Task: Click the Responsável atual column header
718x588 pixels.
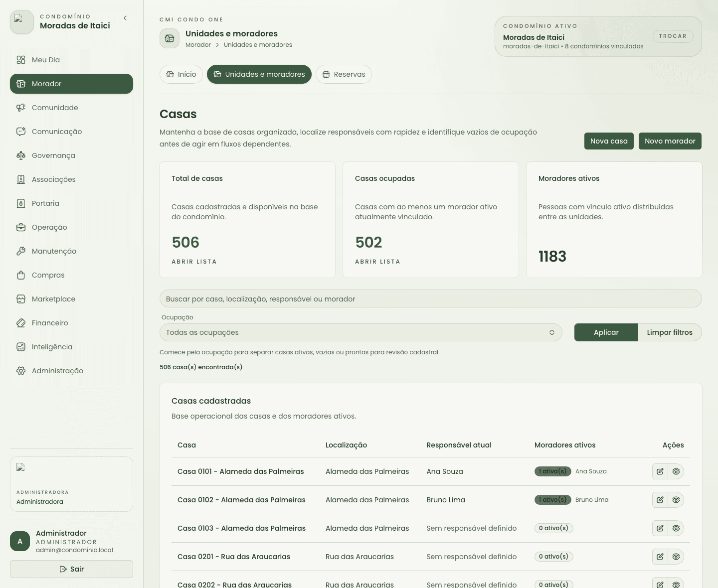Action: coord(459,445)
